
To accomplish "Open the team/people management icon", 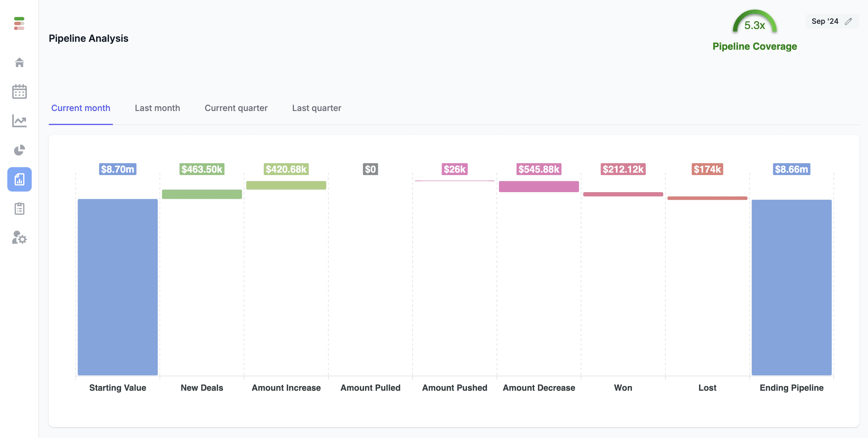I will point(19,237).
